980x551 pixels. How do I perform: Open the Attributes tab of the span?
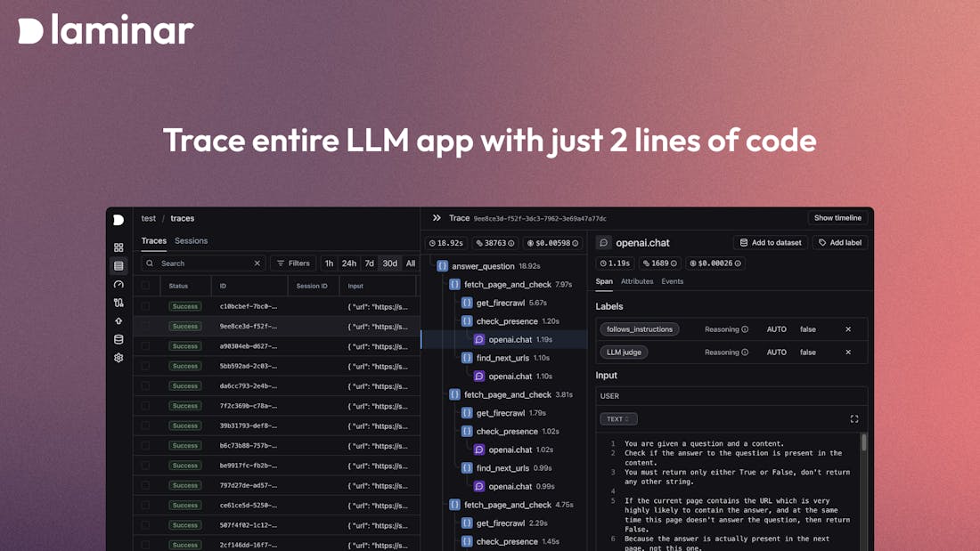pos(637,282)
